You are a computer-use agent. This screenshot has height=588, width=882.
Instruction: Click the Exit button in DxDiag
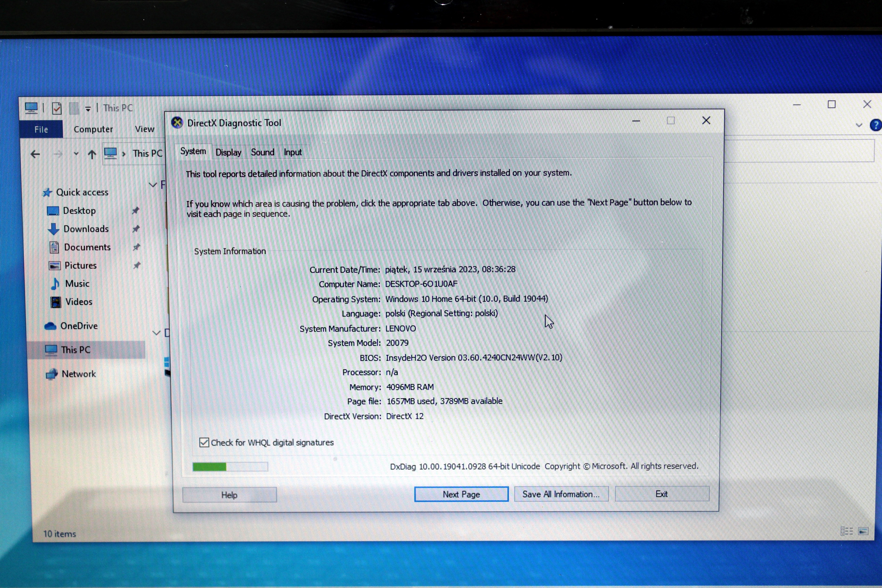click(662, 494)
